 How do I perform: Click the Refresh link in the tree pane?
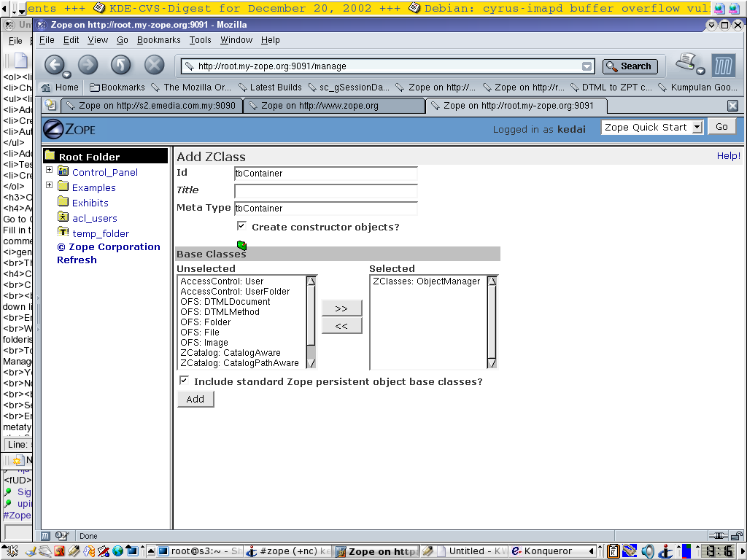77,260
